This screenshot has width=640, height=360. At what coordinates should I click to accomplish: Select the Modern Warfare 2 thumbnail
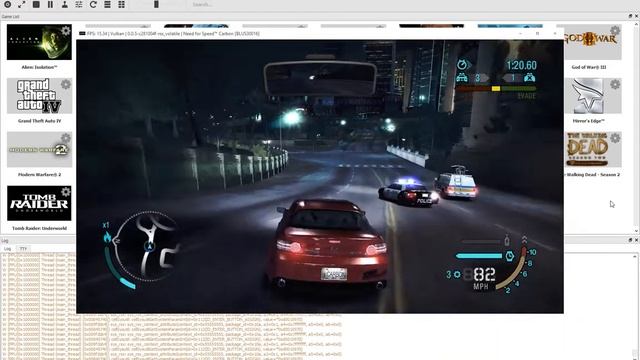point(39,149)
